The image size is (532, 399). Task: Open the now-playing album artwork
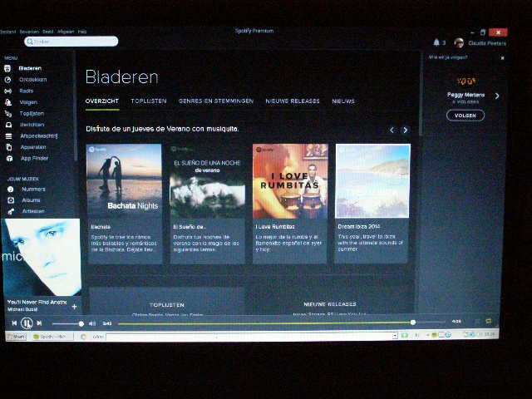(42, 257)
